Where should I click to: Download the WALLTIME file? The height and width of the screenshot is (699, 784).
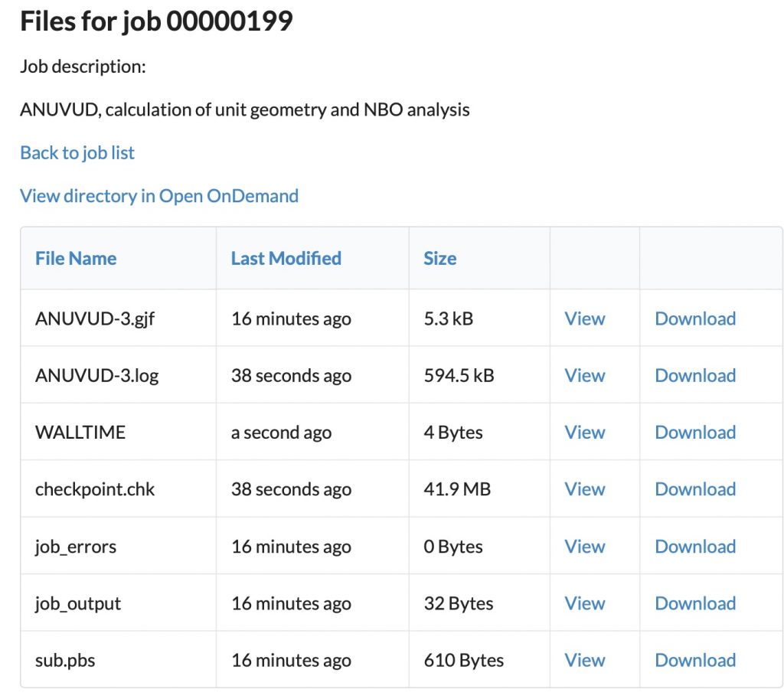(x=694, y=433)
